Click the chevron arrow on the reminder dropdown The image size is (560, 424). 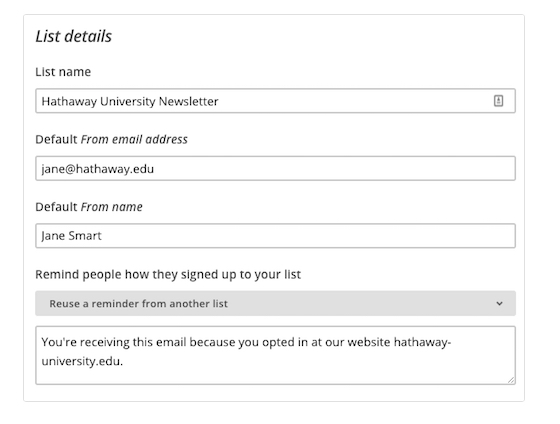[499, 304]
